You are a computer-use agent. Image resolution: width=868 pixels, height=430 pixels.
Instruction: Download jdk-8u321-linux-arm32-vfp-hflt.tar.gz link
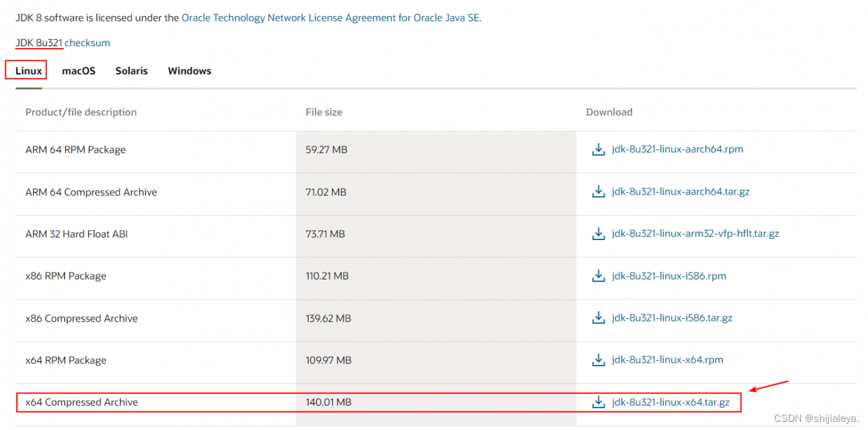695,233
